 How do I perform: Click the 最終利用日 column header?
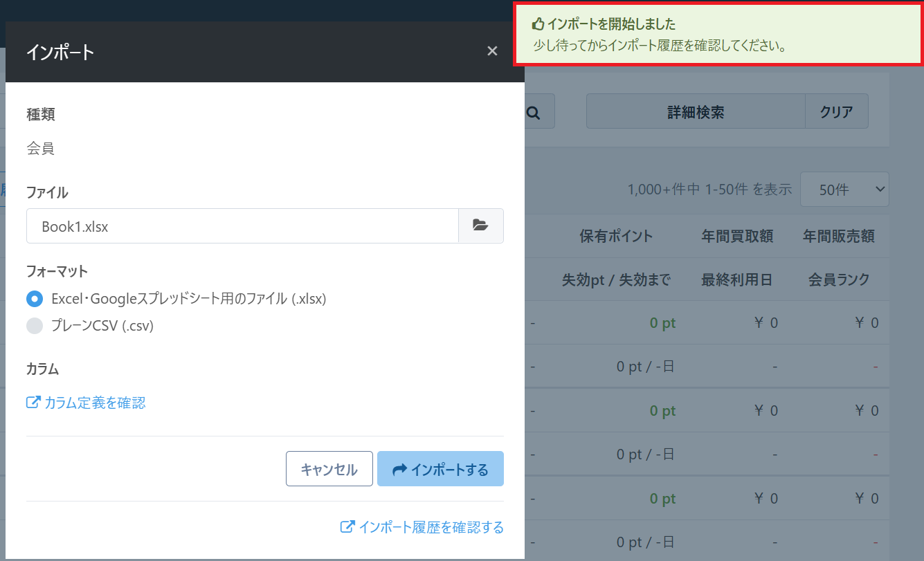tap(737, 279)
